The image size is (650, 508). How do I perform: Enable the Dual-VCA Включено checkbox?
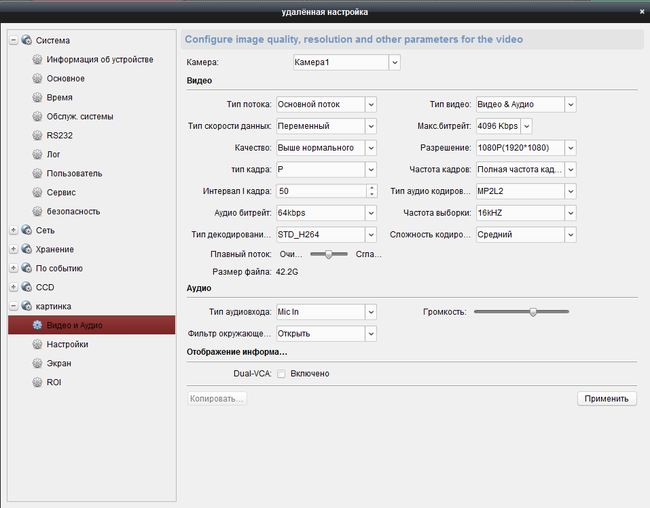tap(281, 374)
